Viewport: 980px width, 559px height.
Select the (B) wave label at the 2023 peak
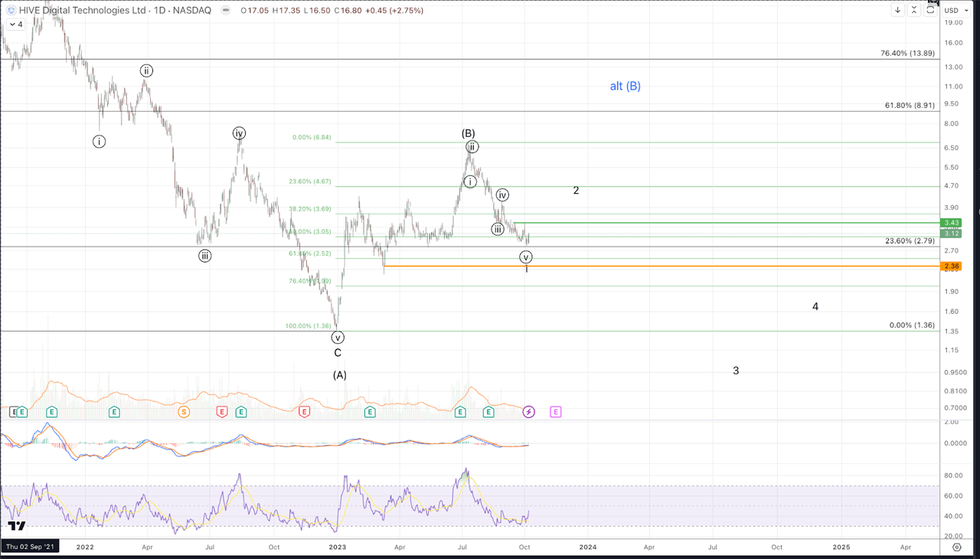pyautogui.click(x=469, y=133)
